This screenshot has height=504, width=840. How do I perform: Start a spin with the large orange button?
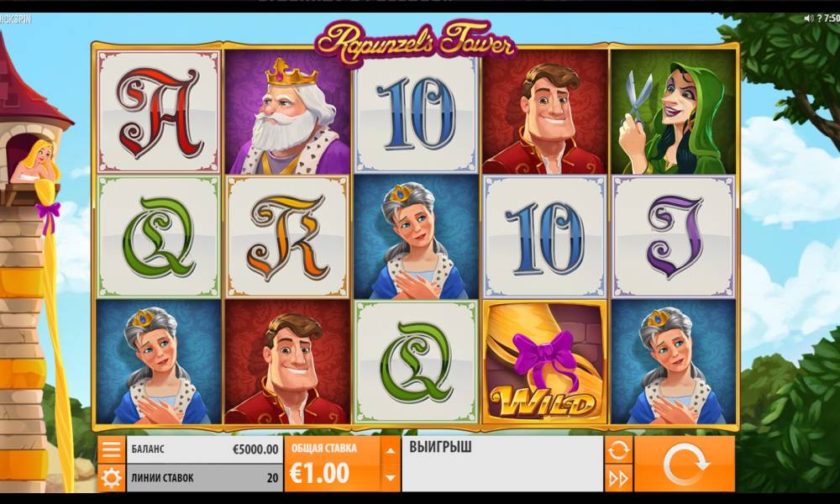(685, 464)
